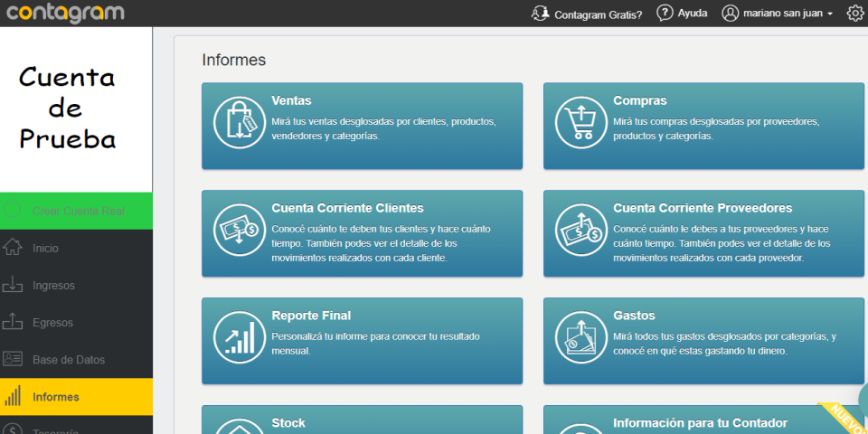868x434 pixels.
Task: Click the Ingresos download tray icon
Action: (x=12, y=285)
